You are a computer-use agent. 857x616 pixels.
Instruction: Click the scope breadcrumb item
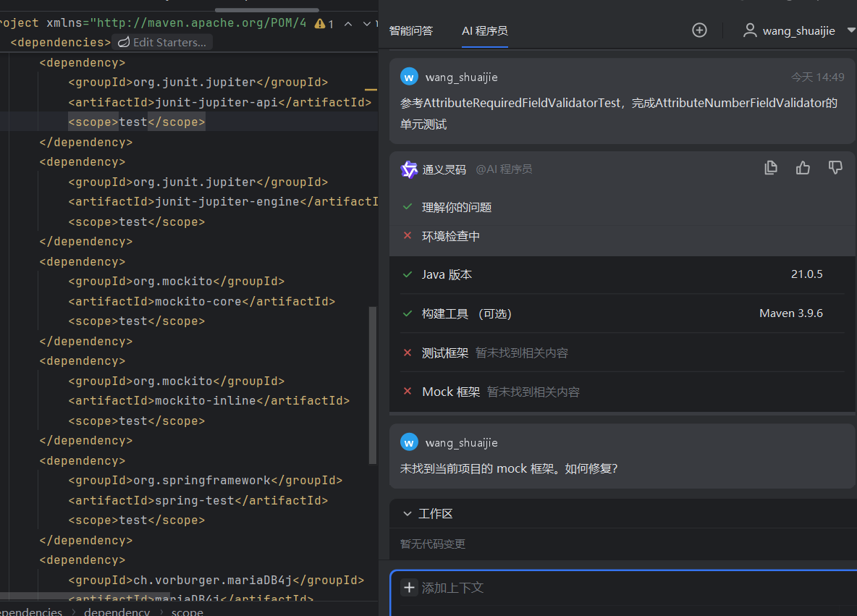pyautogui.click(x=187, y=611)
